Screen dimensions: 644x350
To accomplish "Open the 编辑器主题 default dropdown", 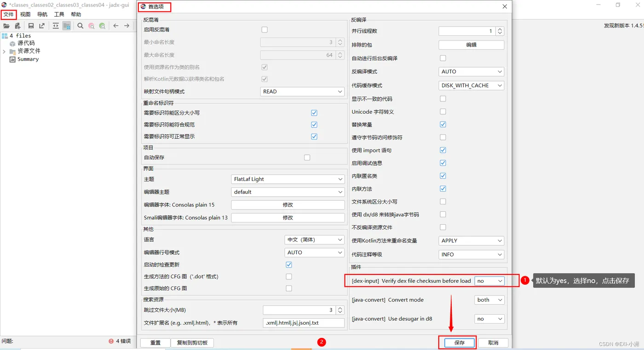I will (x=288, y=192).
